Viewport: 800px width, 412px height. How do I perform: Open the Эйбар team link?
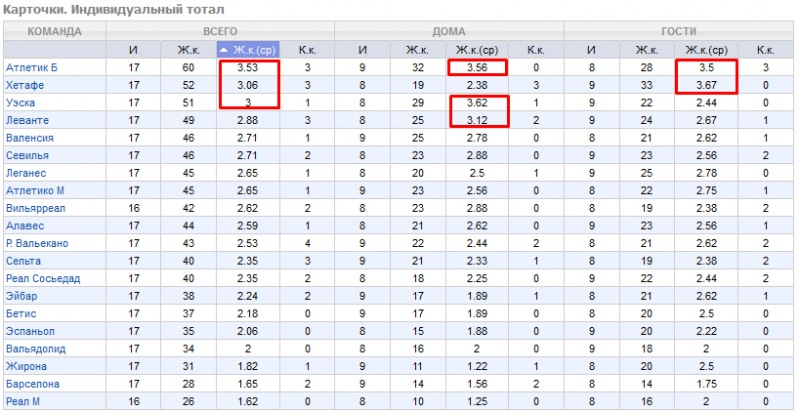[21, 296]
